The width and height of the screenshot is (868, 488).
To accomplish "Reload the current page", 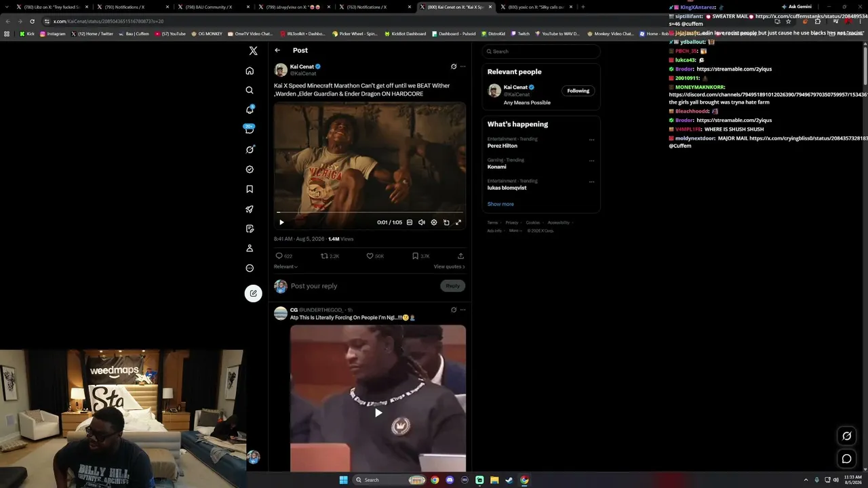I will [x=32, y=21].
